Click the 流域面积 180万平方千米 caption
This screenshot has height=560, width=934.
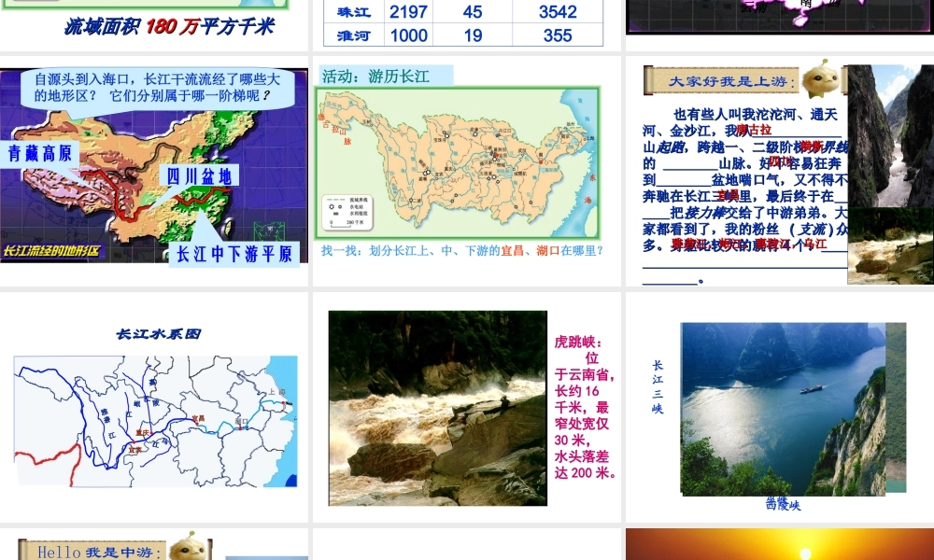pyautogui.click(x=170, y=27)
